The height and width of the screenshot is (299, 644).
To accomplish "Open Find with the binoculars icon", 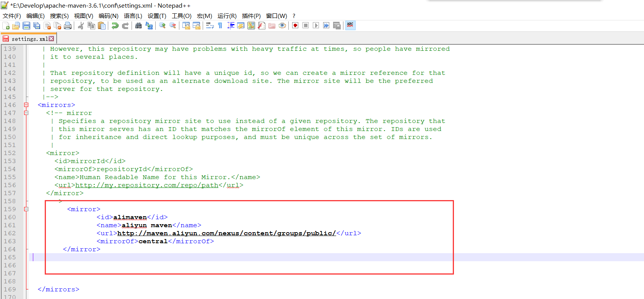I will (x=139, y=26).
